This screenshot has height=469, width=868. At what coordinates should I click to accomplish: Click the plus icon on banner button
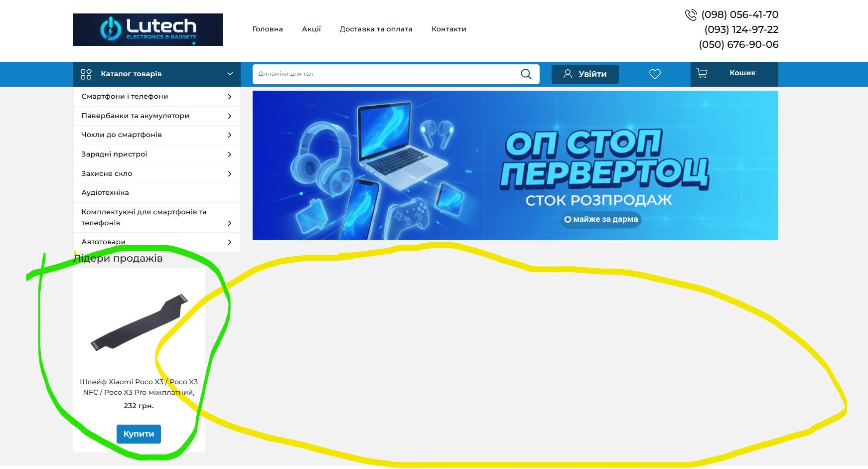pos(568,219)
